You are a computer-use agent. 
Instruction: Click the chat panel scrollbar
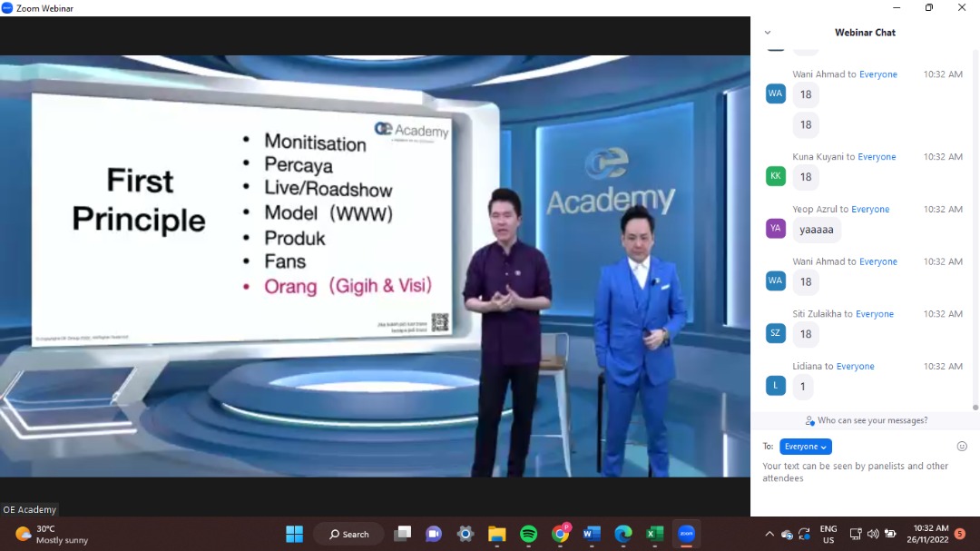975,227
